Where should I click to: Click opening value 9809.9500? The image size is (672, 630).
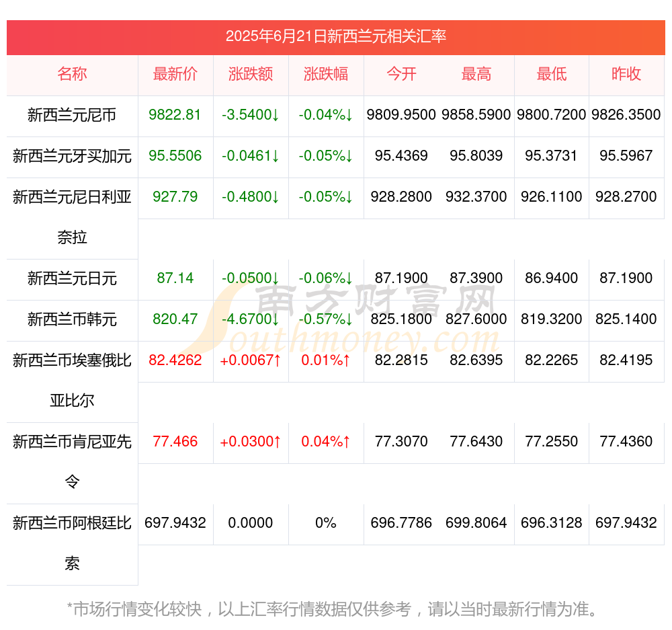tap(401, 114)
